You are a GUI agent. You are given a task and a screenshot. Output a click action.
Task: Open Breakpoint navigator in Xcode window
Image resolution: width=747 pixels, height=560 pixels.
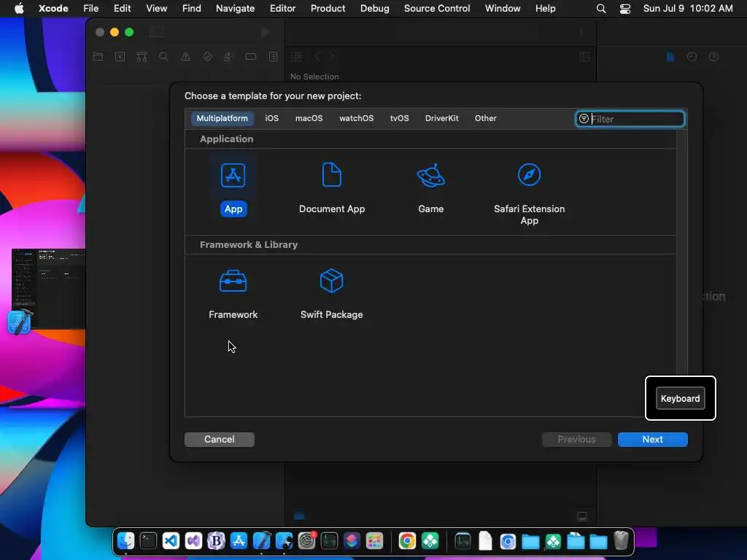point(251,57)
